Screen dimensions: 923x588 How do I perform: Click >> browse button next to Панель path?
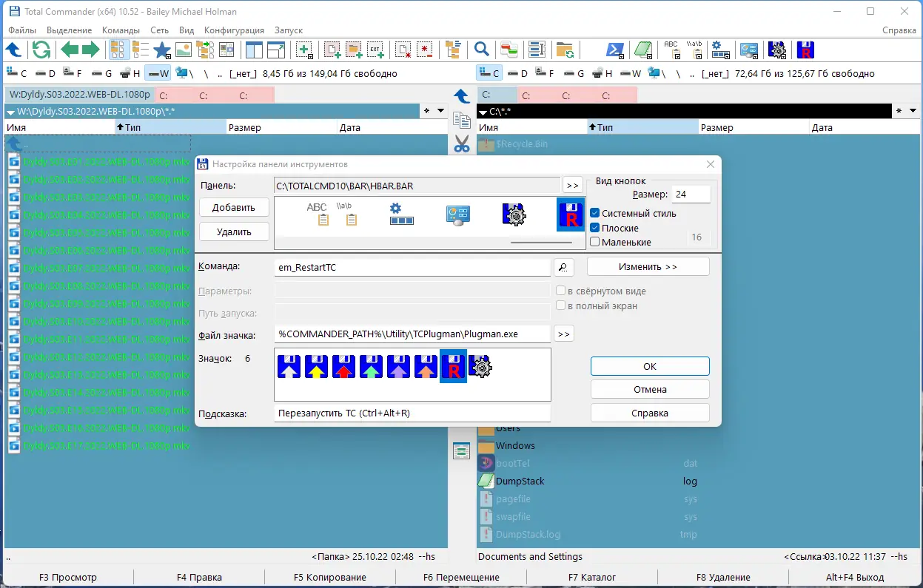tap(573, 185)
